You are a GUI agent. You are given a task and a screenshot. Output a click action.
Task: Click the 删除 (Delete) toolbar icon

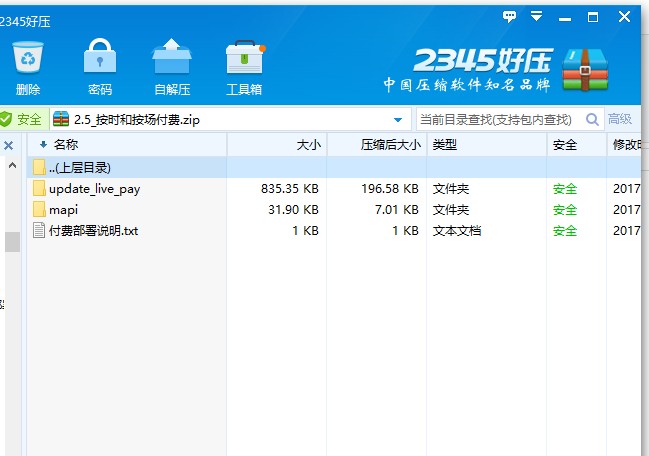point(28,68)
